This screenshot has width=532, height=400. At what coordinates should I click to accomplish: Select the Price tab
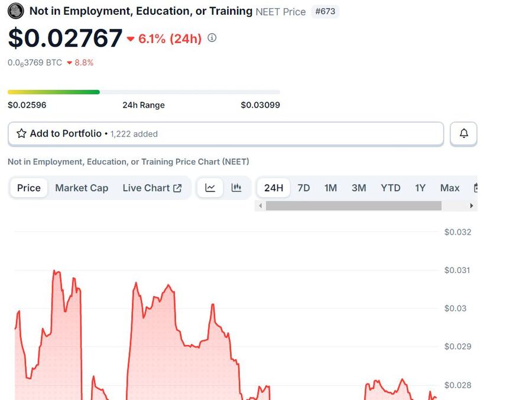pos(28,188)
